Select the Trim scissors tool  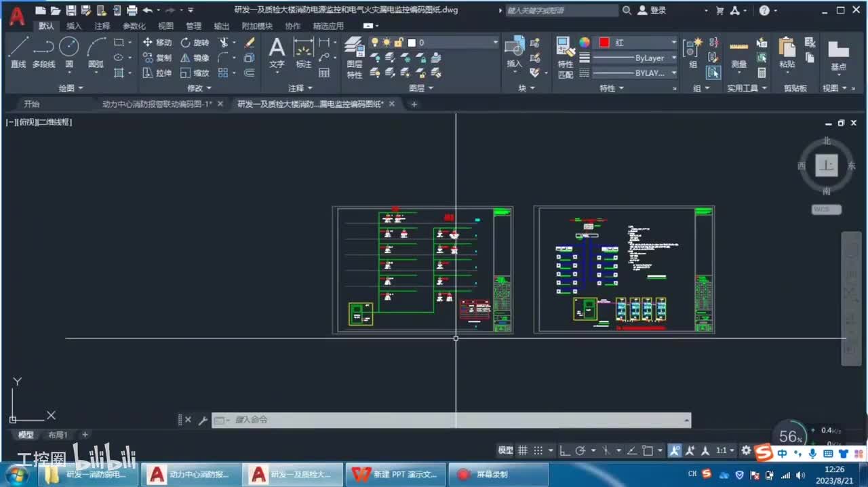[223, 42]
